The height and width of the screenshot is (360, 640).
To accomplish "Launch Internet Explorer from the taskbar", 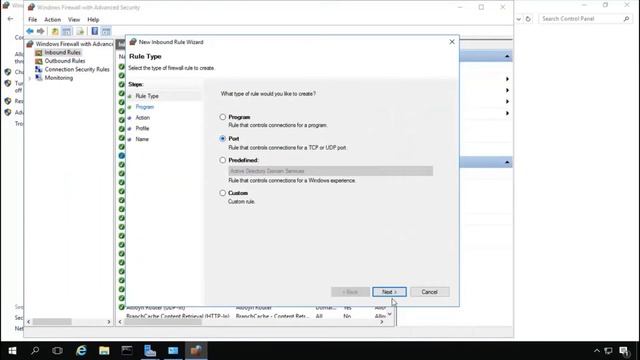I will (81, 351).
